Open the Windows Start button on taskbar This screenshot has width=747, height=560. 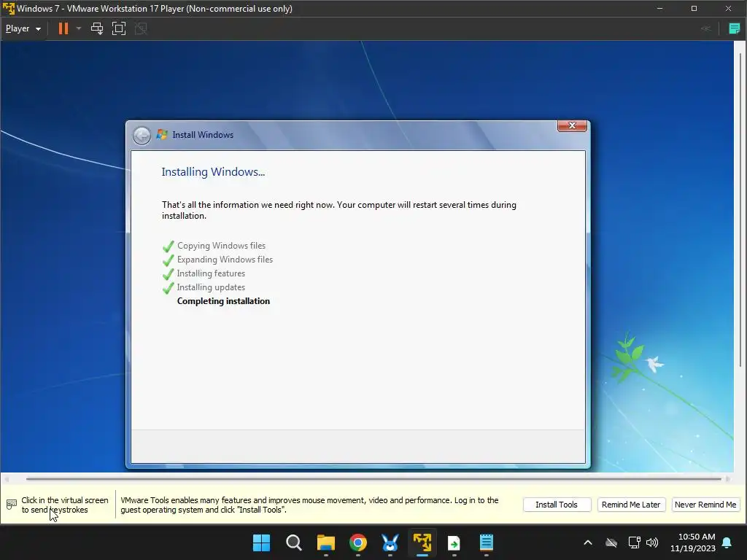pyautogui.click(x=262, y=542)
